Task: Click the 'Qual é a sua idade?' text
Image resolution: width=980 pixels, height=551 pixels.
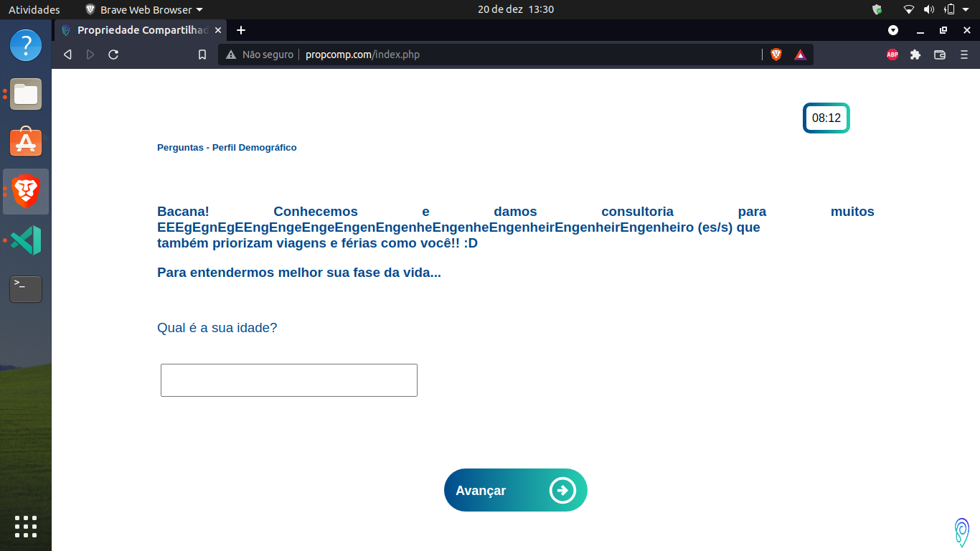Action: click(217, 328)
